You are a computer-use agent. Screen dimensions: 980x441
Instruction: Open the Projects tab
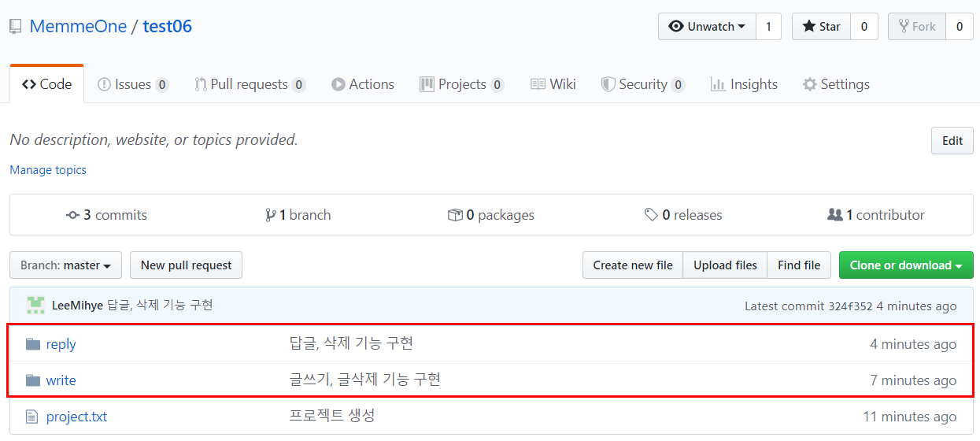click(462, 84)
